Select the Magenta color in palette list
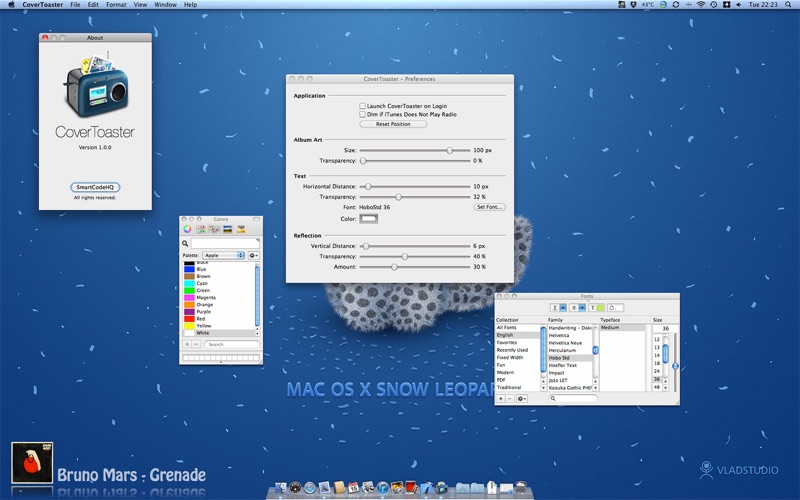 pyautogui.click(x=218, y=297)
